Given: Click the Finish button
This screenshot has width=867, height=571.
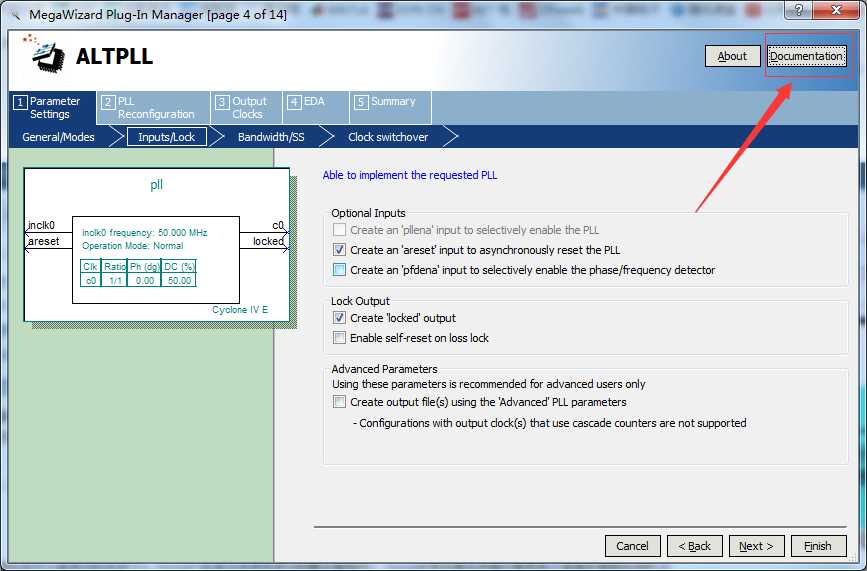Looking at the screenshot, I should 818,546.
